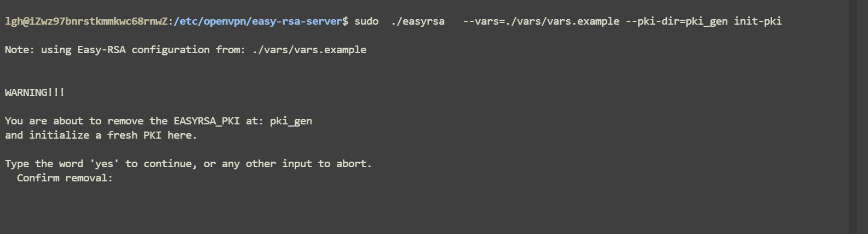Image resolution: width=868 pixels, height=234 pixels.
Task: Click the 'and initialize a fresh PKI here.' line
Action: pyautogui.click(x=101, y=135)
